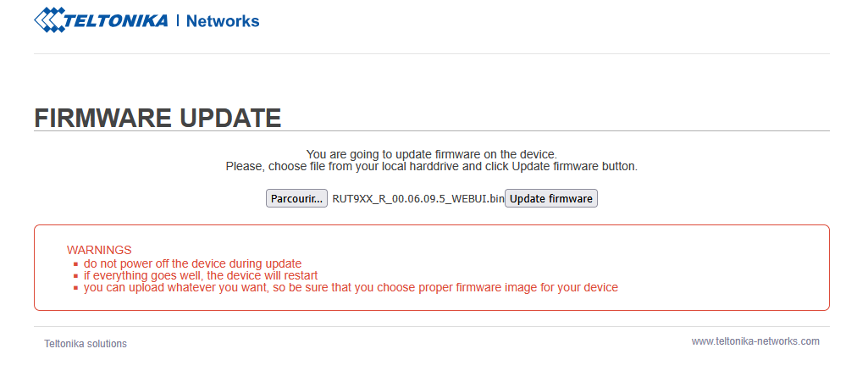This screenshot has height=371, width=868.
Task: Start the update with Update firmware button
Action: click(551, 199)
